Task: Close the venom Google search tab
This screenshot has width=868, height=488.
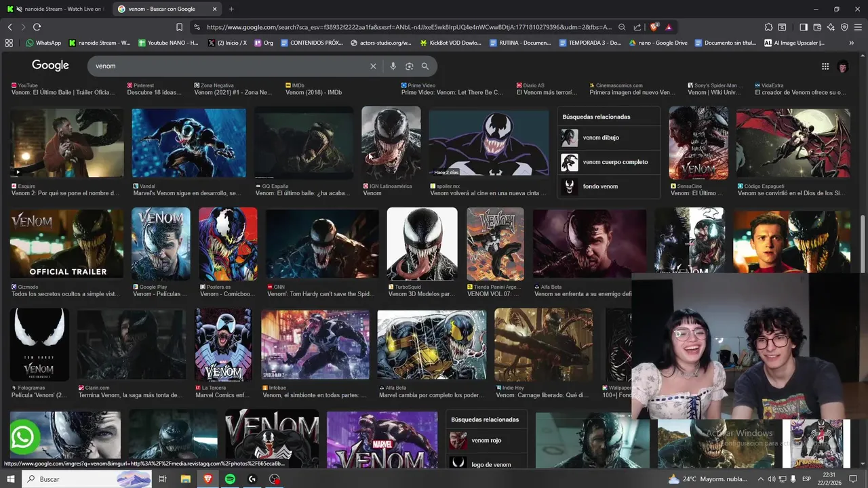Action: coord(215,9)
